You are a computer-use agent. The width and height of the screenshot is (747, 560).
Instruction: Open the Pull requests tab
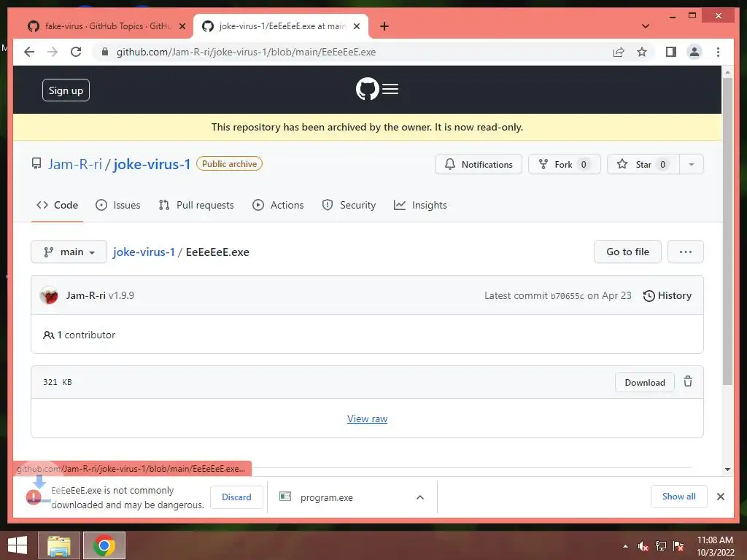(x=196, y=205)
